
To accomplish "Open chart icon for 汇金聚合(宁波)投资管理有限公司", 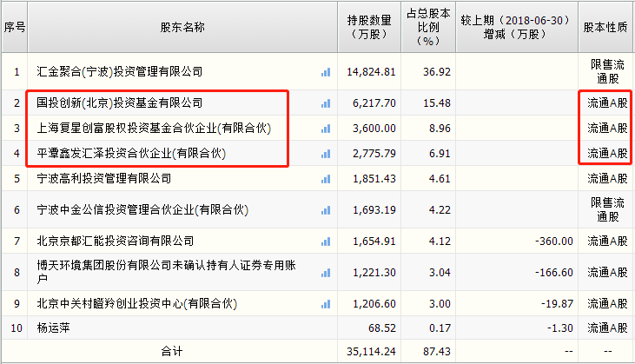I will pyautogui.click(x=326, y=72).
